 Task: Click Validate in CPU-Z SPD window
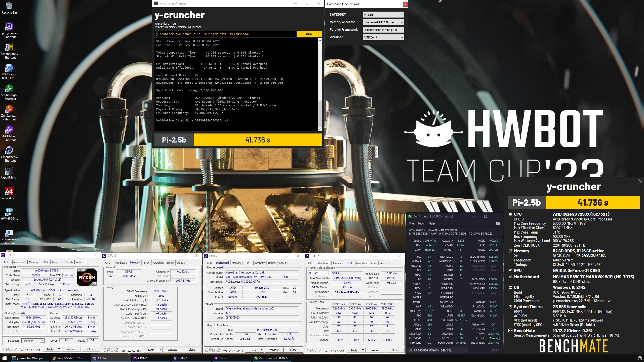(x=375, y=350)
